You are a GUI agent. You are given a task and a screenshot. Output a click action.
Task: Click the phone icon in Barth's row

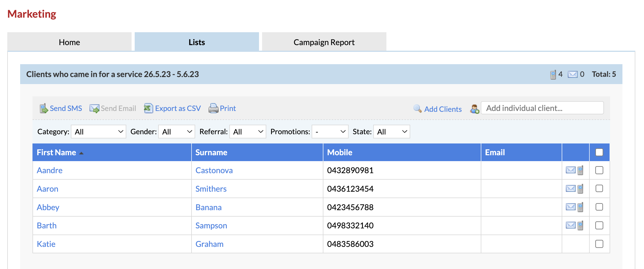[x=580, y=225]
